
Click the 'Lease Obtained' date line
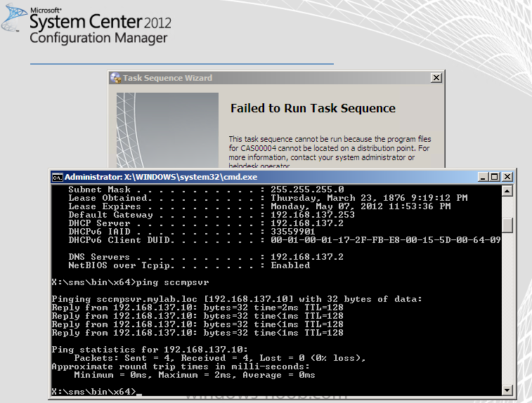coord(268,198)
